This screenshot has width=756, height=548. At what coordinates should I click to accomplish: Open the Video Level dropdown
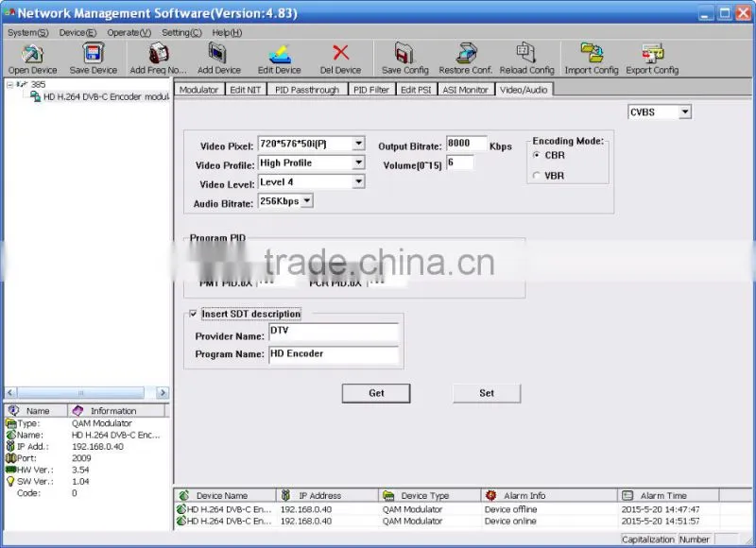coord(358,181)
